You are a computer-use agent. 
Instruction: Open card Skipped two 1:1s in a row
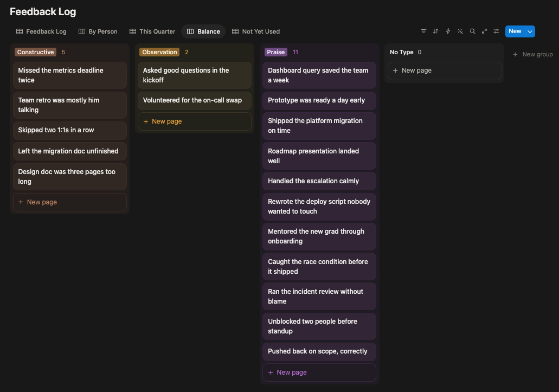(x=70, y=130)
